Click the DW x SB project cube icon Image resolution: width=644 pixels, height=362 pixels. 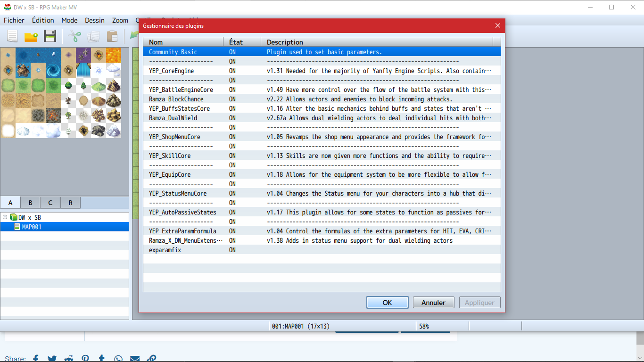coord(14,217)
